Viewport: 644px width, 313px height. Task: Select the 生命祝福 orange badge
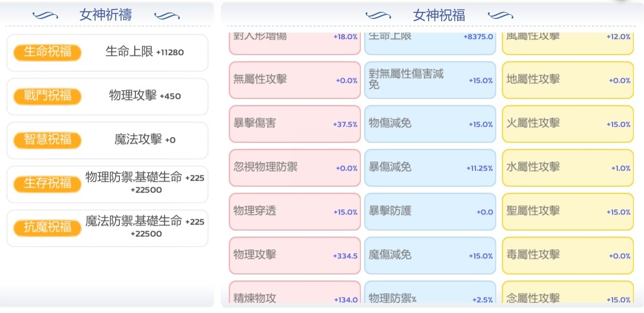click(x=47, y=53)
